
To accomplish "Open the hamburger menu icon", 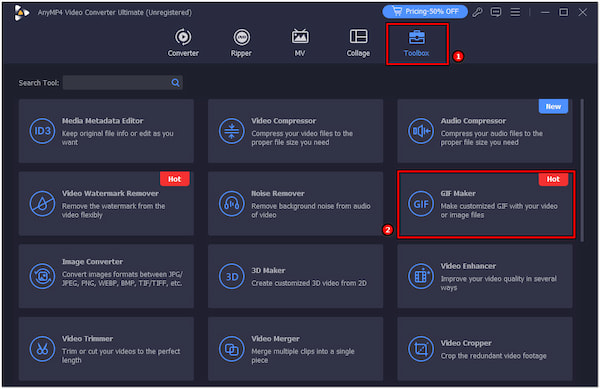I will pyautogui.click(x=515, y=12).
